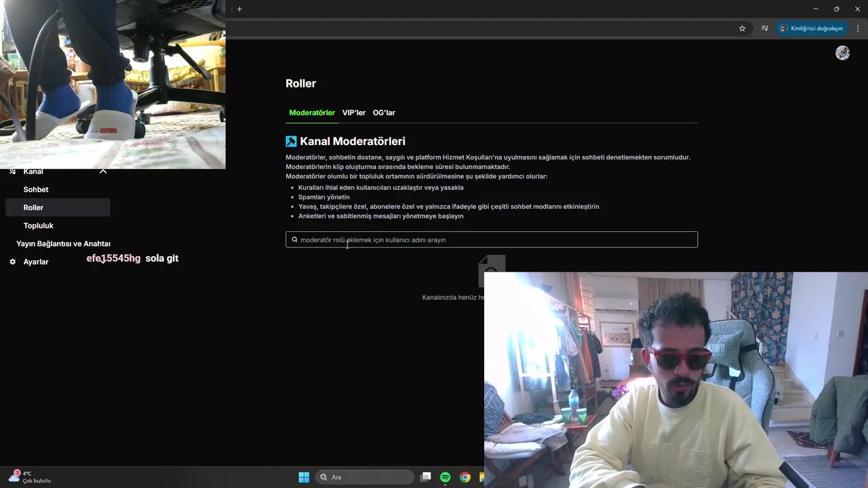
Task: Open the user avatar menu on page
Action: click(842, 53)
